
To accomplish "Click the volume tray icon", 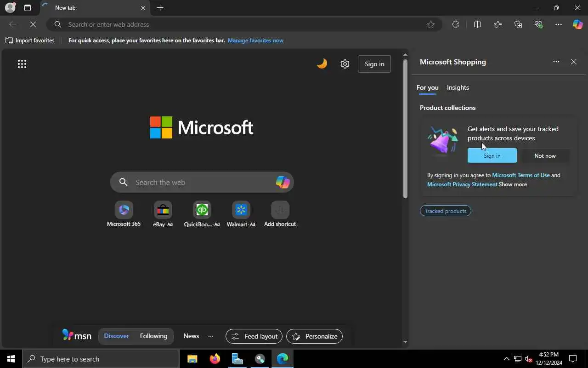I will click(x=529, y=359).
